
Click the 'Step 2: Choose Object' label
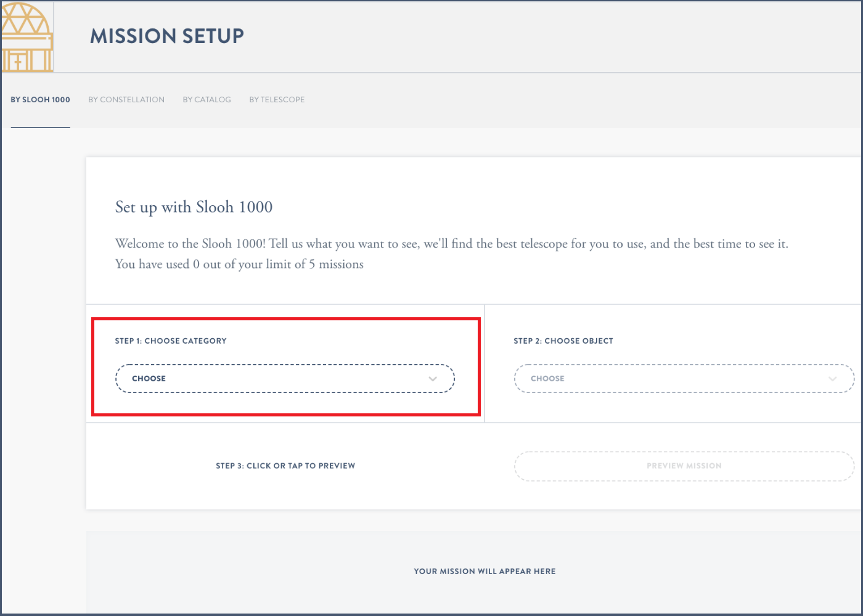tap(563, 341)
